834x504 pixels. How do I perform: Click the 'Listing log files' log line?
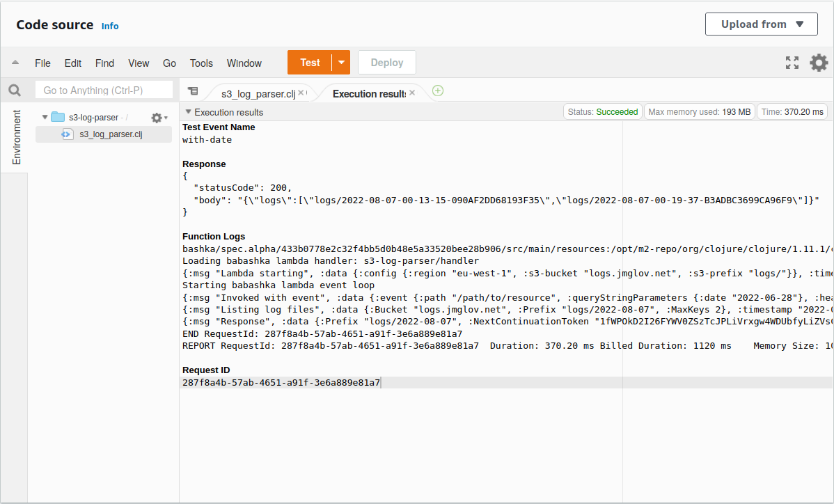507,309
